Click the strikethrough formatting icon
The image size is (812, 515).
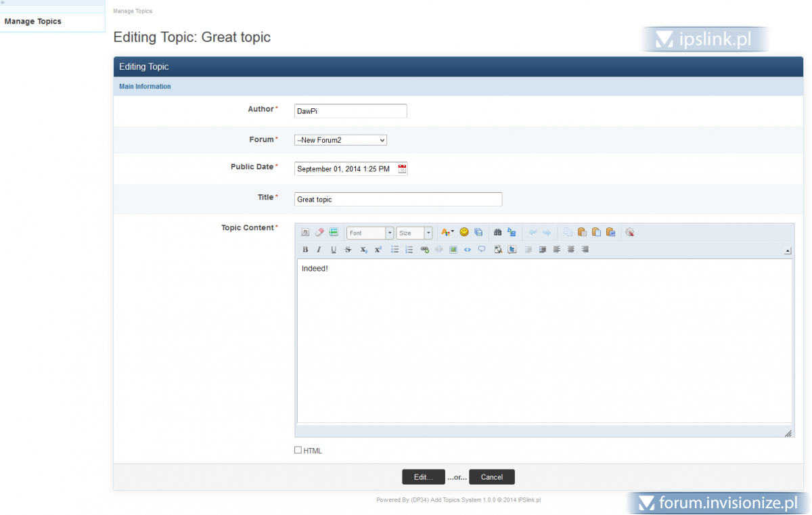(x=348, y=250)
